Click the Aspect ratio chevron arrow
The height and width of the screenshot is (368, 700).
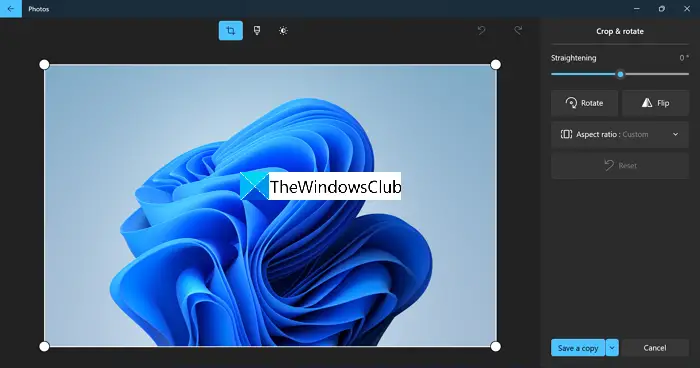(x=675, y=134)
